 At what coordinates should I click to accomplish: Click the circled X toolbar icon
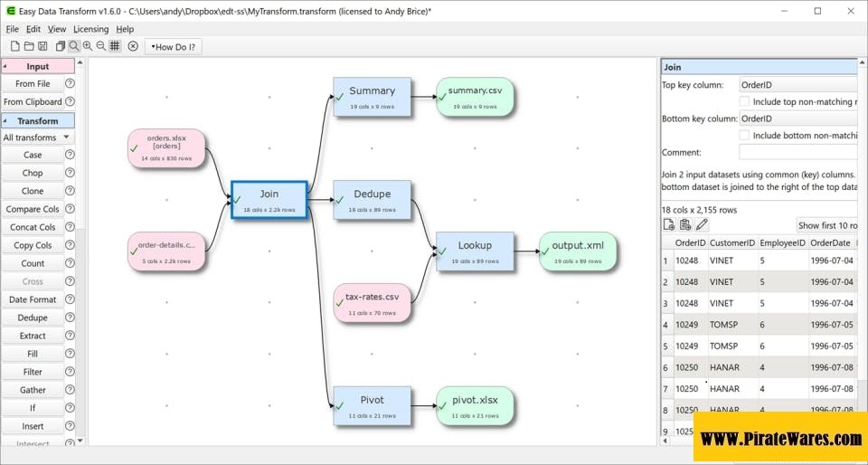click(x=133, y=46)
